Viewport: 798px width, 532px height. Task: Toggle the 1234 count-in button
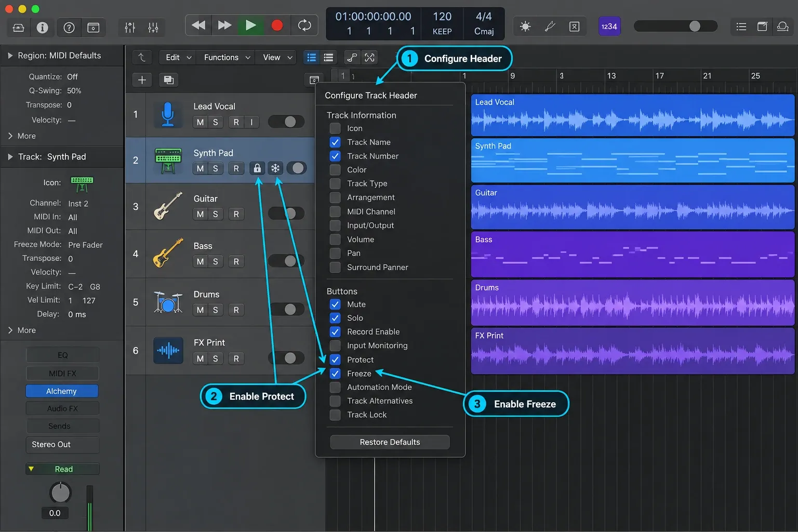(x=609, y=26)
